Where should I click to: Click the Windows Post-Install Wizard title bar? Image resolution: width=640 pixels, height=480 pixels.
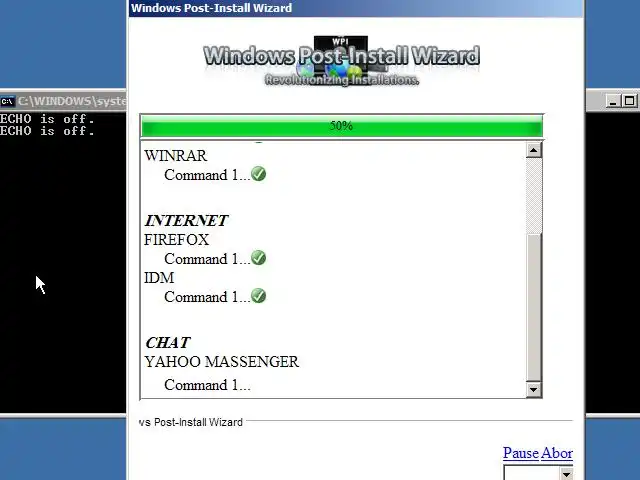[x=356, y=8]
